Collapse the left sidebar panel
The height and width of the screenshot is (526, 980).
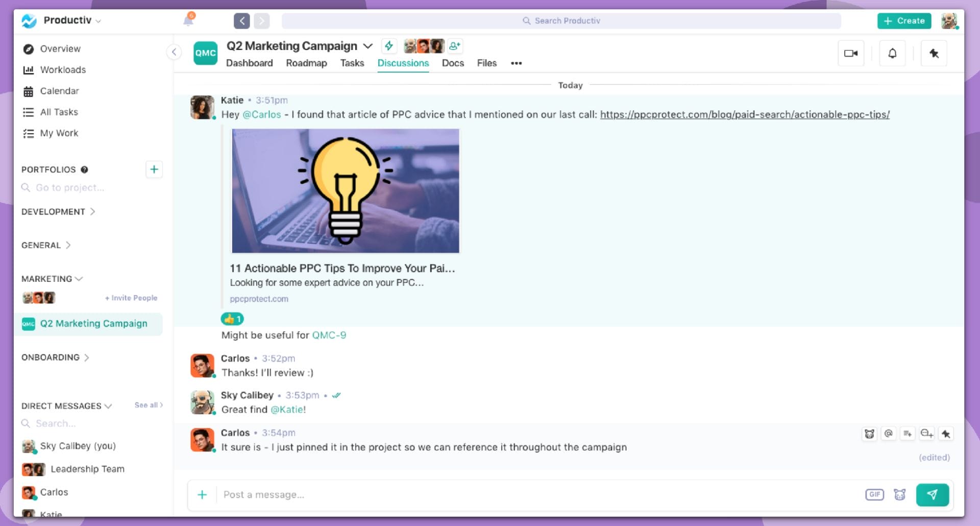pos(174,52)
